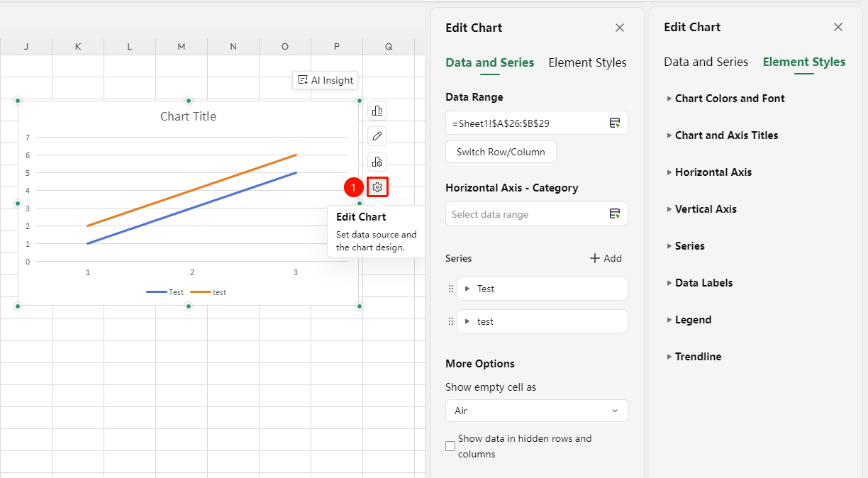Click the Switch Row/Column button
The image size is (868, 478).
501,152
